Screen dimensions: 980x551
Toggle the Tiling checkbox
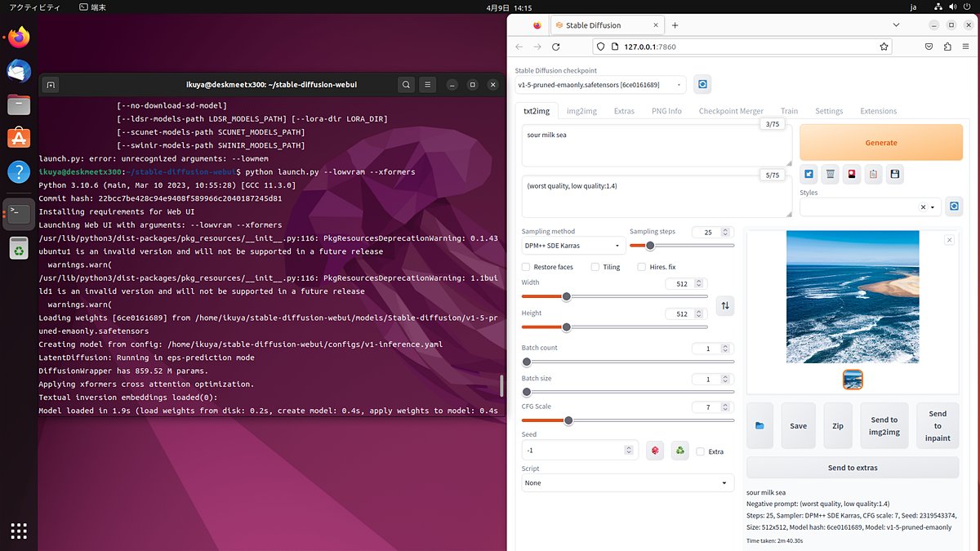tap(595, 267)
